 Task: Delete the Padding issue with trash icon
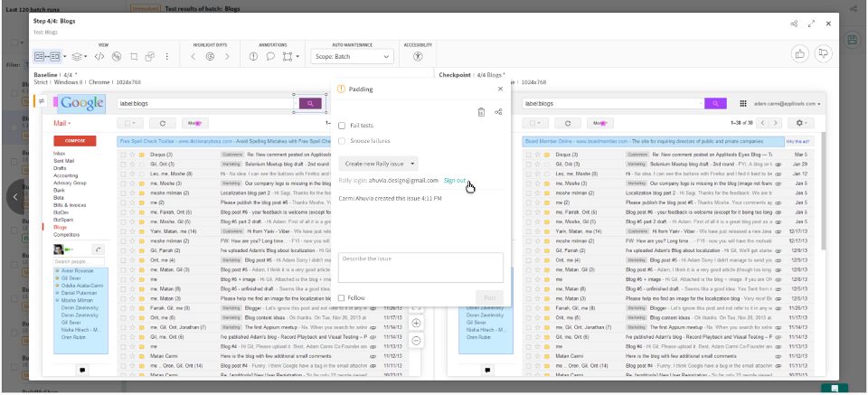click(x=481, y=112)
